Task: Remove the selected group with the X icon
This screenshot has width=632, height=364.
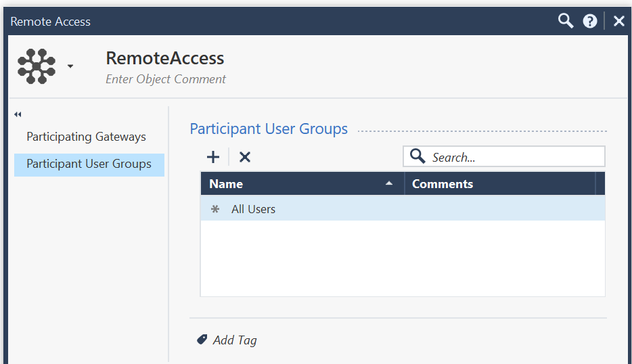Action: pos(245,157)
